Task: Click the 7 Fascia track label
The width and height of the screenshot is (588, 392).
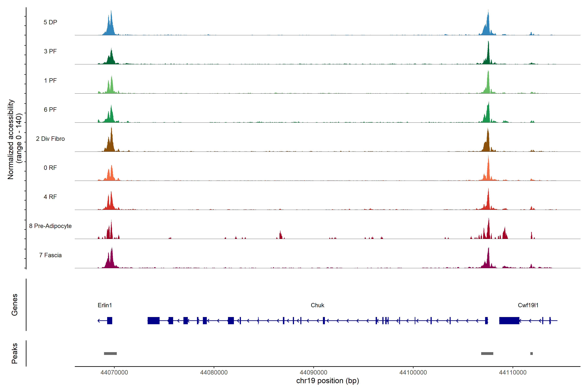Action: (50, 255)
